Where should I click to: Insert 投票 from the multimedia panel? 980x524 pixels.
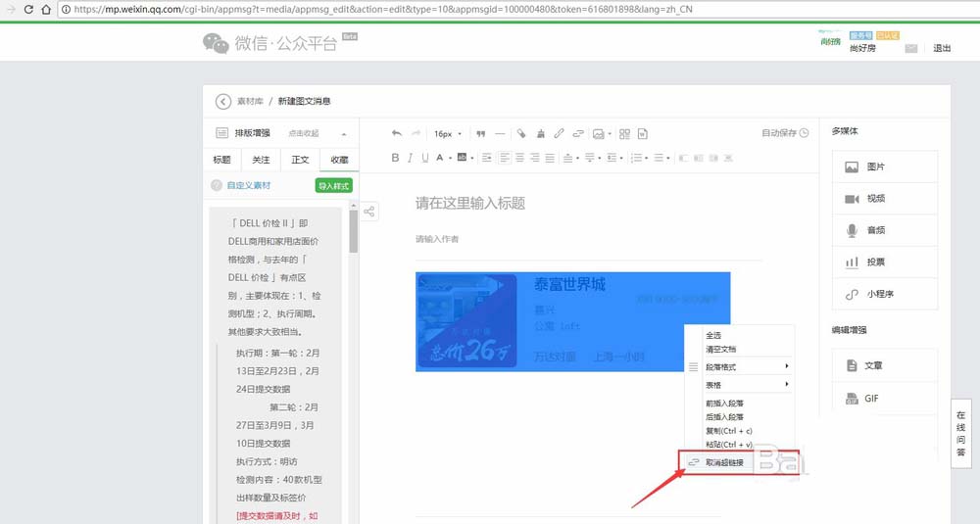[x=885, y=262]
